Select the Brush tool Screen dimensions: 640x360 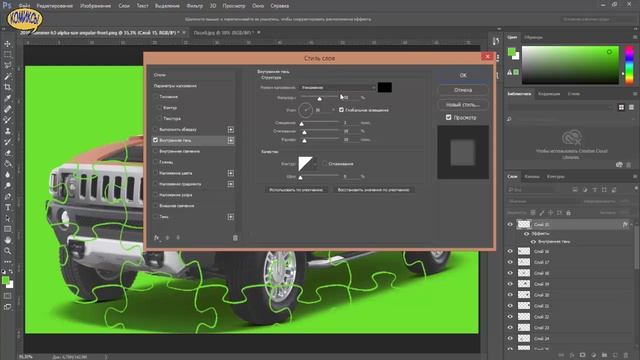pyautogui.click(x=7, y=120)
